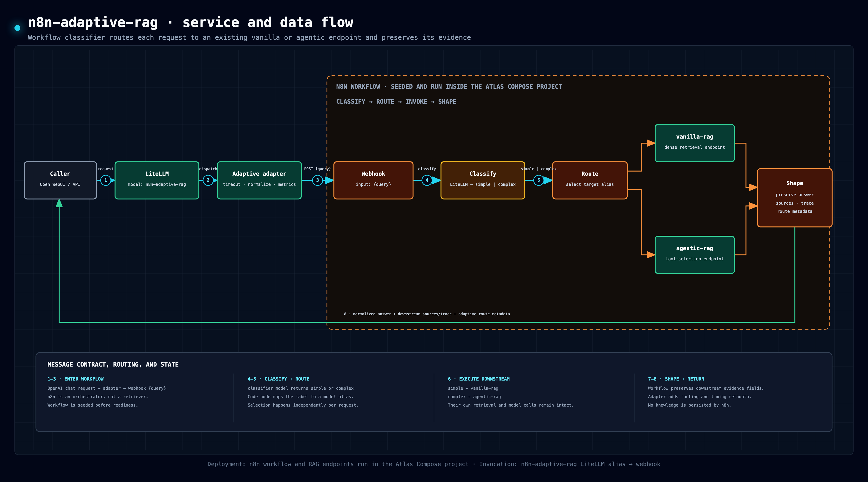
Task: Click 'MESSAGE CONTRACT, ROUTING, AND STATE' heading
Action: click(x=113, y=364)
